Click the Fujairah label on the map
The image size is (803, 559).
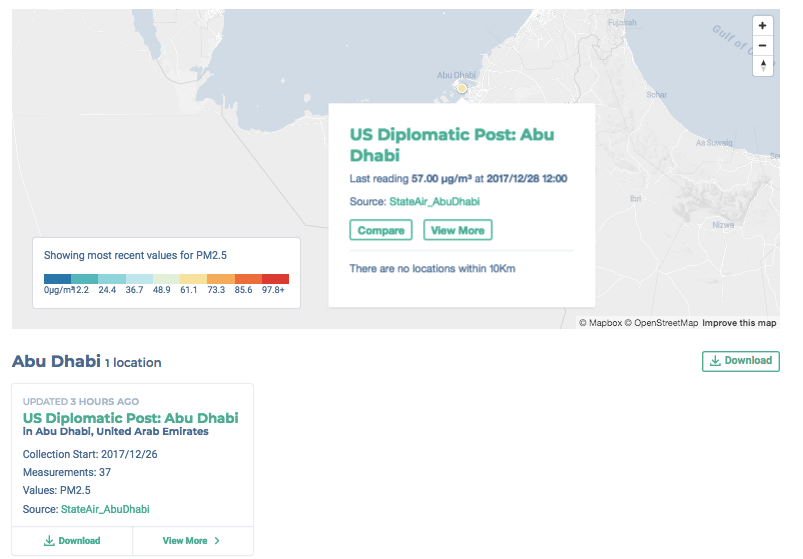pos(622,23)
